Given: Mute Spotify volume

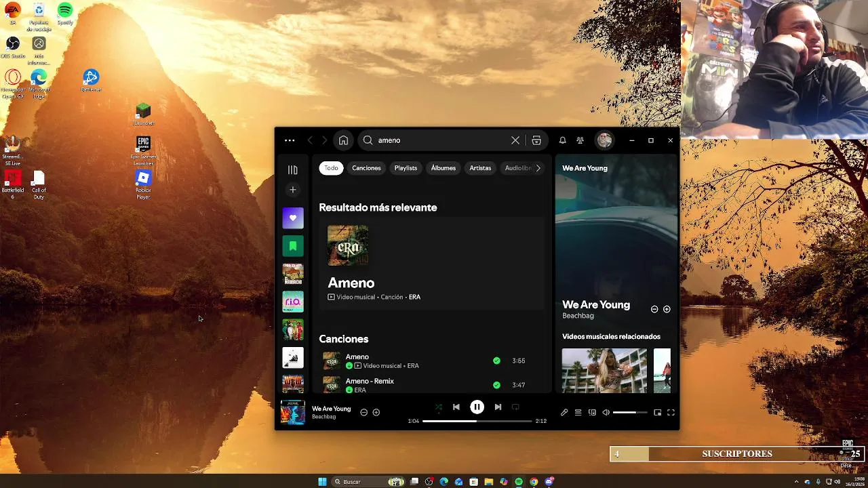Looking at the screenshot, I should (x=606, y=412).
